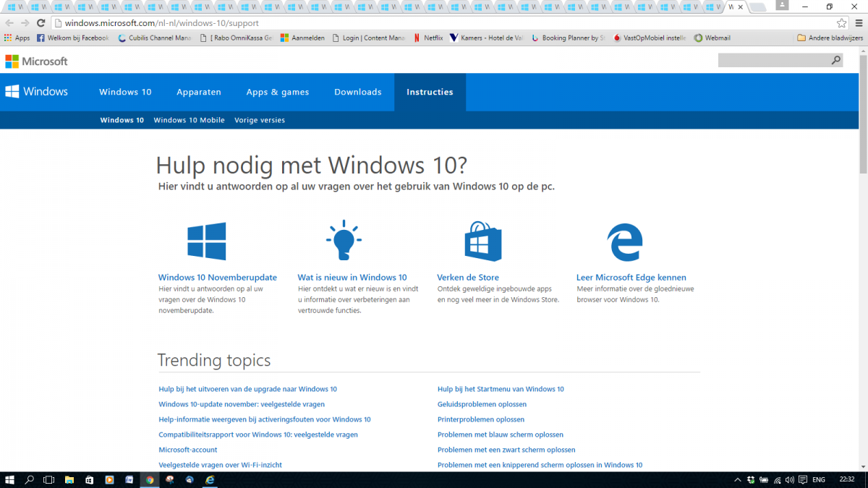This screenshot has height=488, width=868.
Task: Open the Apparaten menu item
Action: [x=199, y=93]
